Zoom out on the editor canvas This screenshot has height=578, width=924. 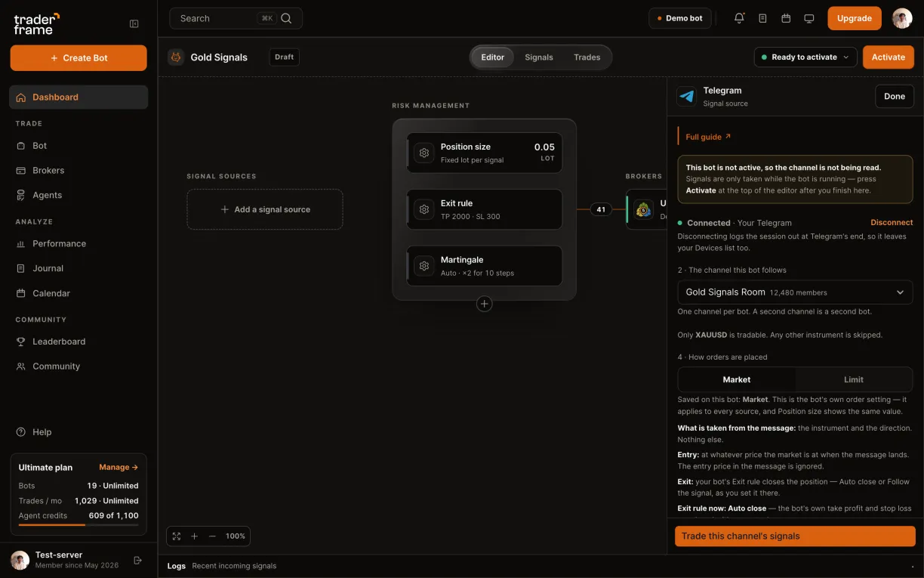[212, 536]
